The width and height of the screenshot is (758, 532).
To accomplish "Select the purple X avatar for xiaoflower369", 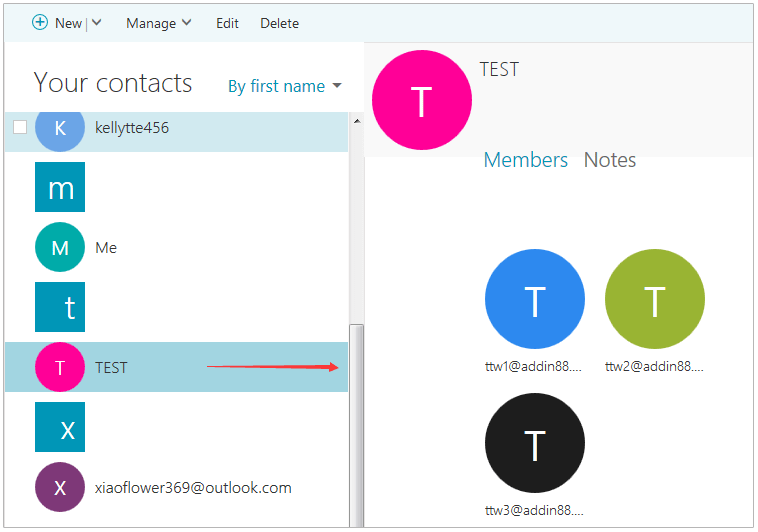I will click(60, 488).
